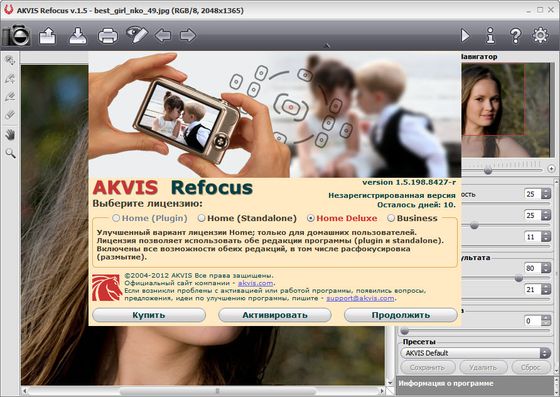Select the Hand tool
The height and width of the screenshot is (397, 560).
click(x=10, y=135)
